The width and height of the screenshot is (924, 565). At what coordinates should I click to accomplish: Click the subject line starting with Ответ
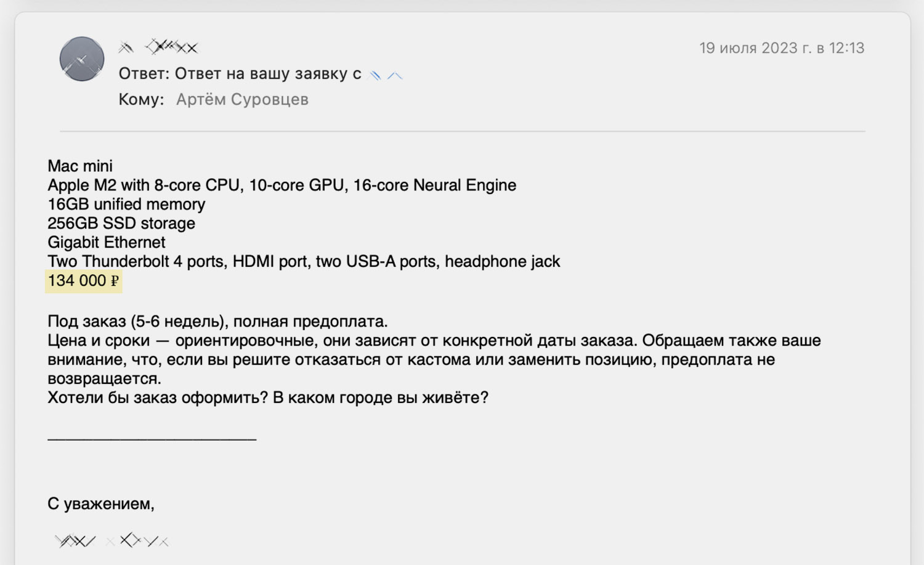[x=240, y=74]
